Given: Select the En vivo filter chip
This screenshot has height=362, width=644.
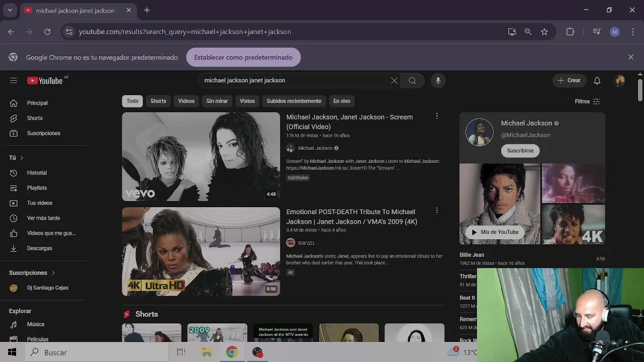Looking at the screenshot, I should pyautogui.click(x=342, y=101).
